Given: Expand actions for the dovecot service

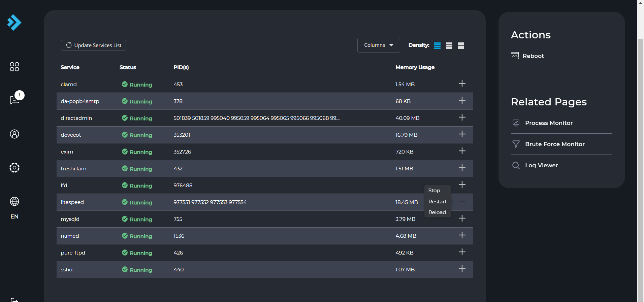Looking at the screenshot, I should point(462,134).
